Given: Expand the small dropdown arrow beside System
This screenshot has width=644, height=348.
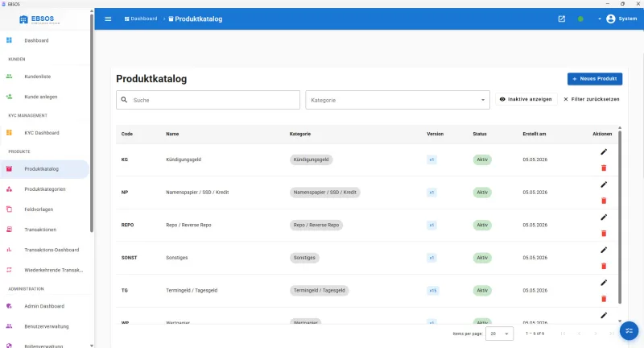Looking at the screenshot, I should (x=599, y=19).
